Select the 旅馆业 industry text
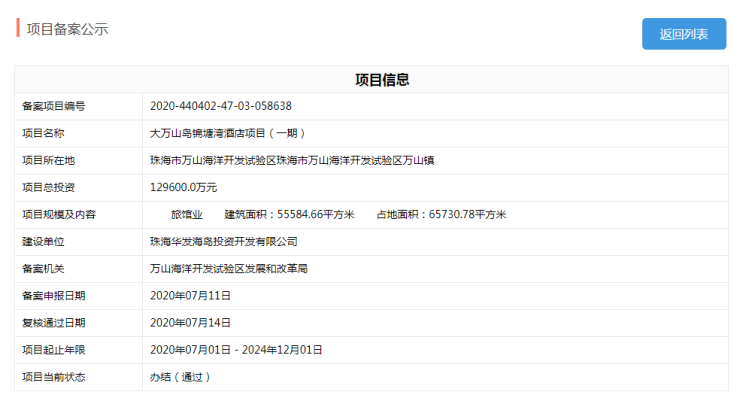The height and width of the screenshot is (404, 740). pyautogui.click(x=187, y=215)
